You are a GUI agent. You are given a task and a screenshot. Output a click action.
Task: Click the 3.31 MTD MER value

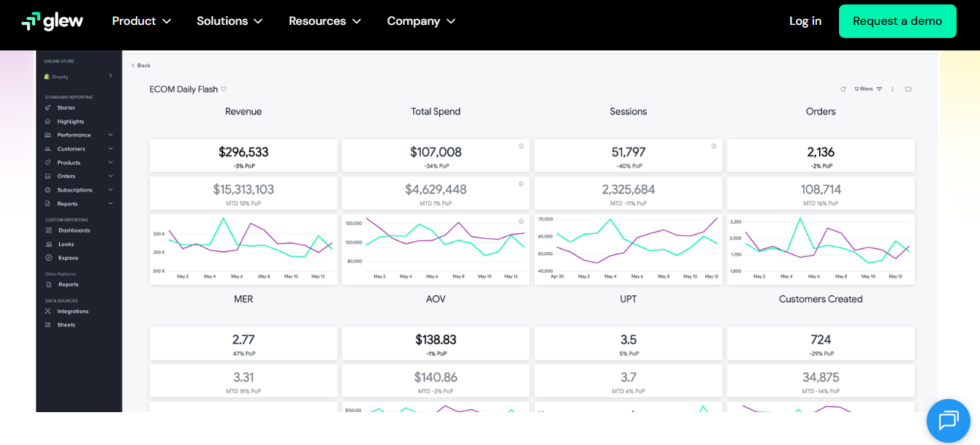(x=243, y=377)
